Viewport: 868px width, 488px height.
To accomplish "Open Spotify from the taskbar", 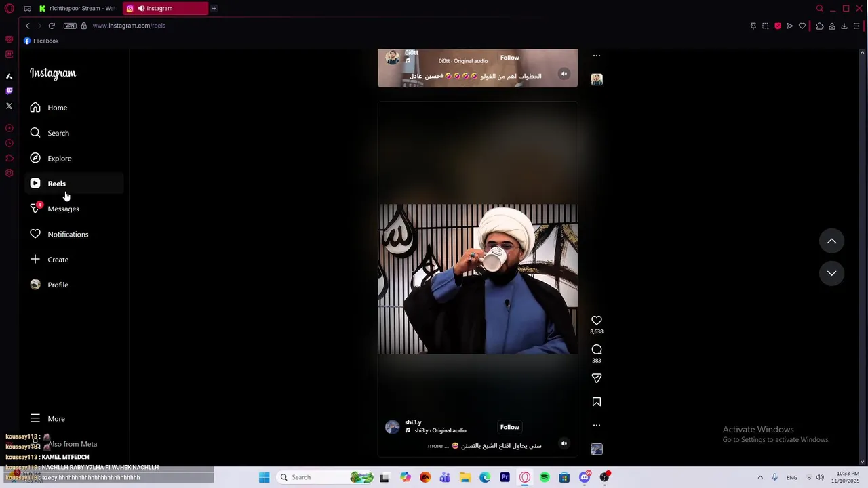I will click(545, 477).
